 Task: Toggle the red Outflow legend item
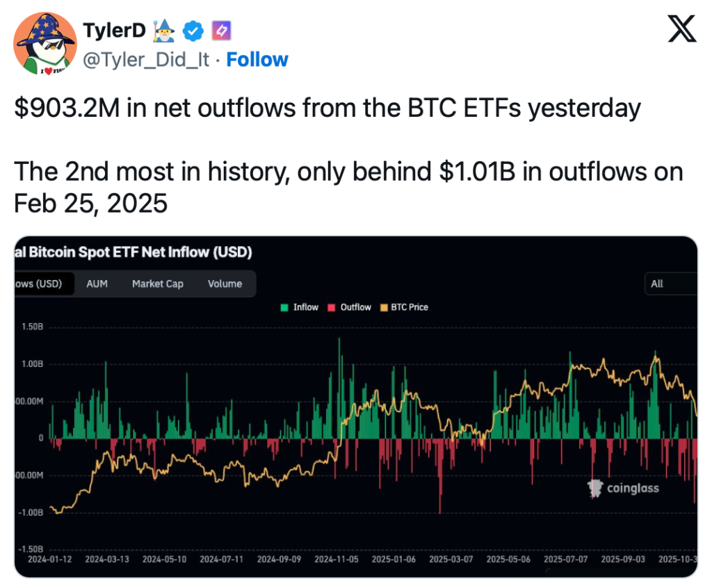pyautogui.click(x=350, y=307)
